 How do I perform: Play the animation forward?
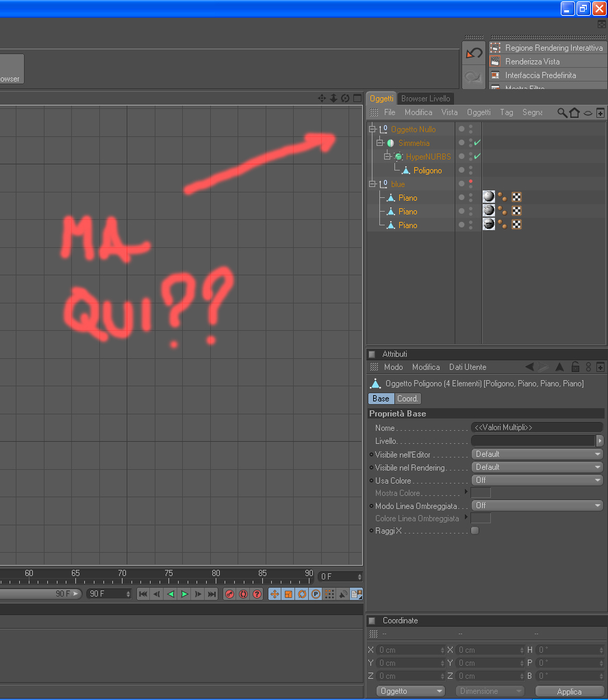184,594
